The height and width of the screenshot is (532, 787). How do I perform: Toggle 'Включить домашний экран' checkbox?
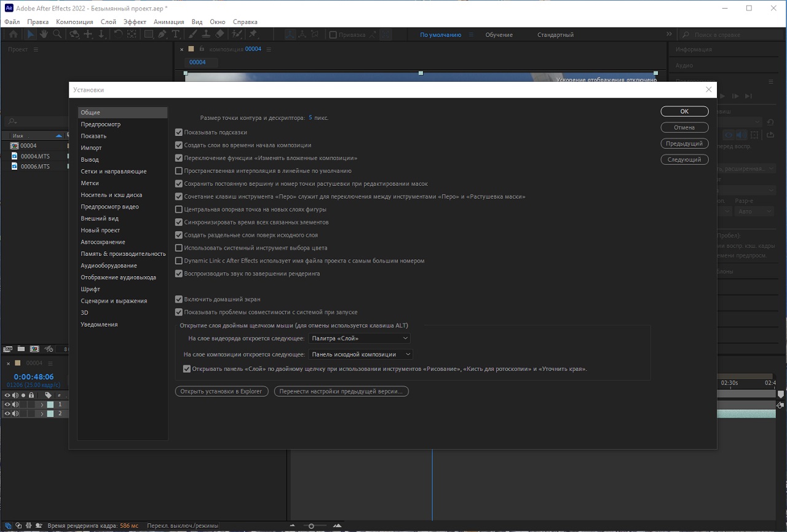pos(179,300)
